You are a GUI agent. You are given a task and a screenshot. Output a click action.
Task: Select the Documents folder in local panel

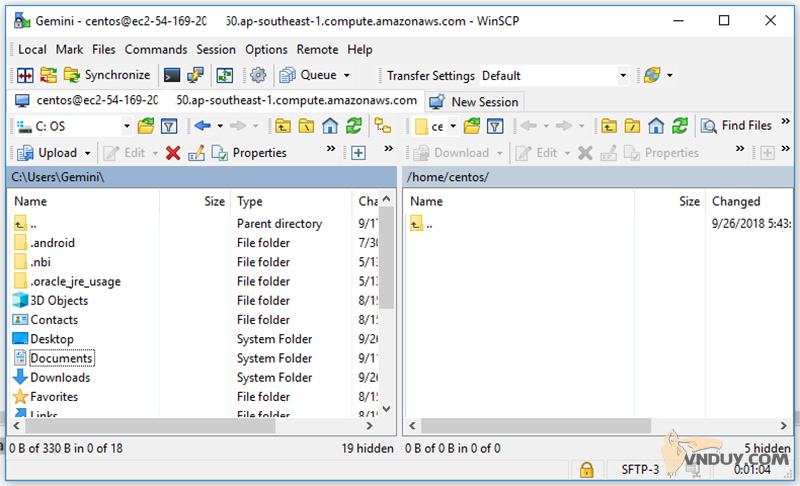coord(61,358)
